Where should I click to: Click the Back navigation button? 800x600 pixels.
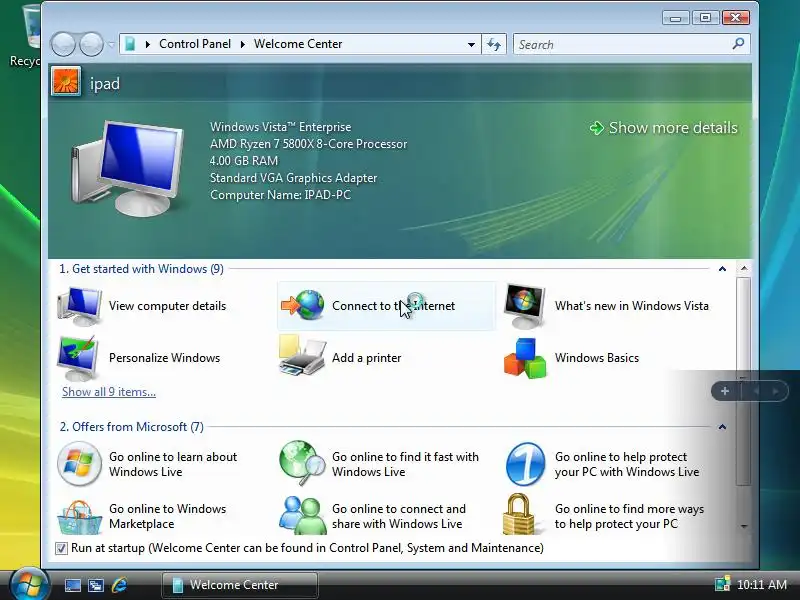coord(63,44)
